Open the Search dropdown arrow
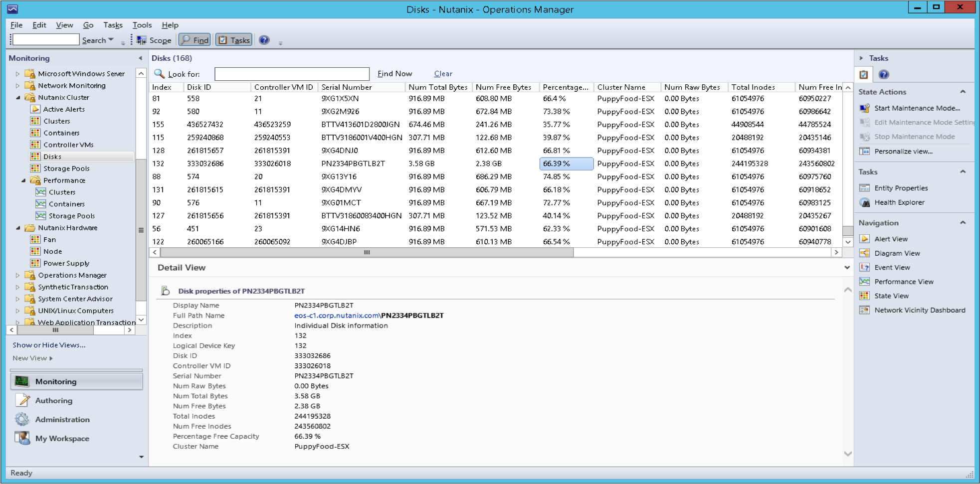Viewport: 980px width, 484px height. [x=111, y=40]
